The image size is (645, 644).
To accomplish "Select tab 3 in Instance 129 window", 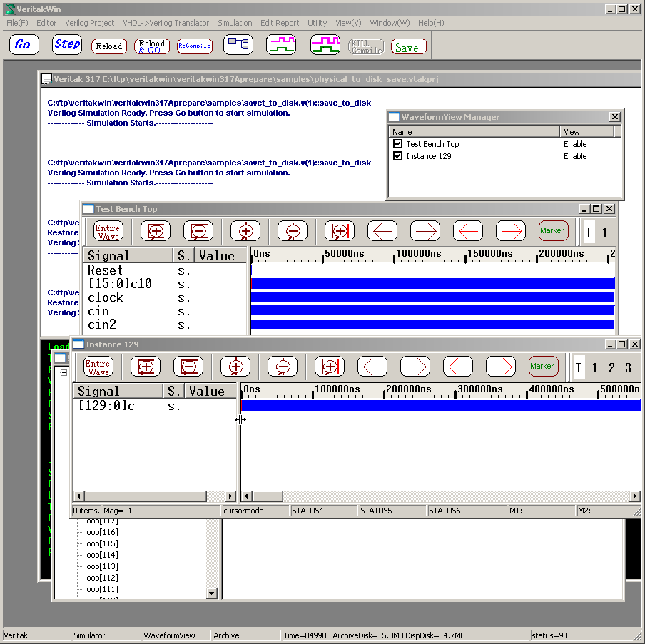I will [x=628, y=368].
